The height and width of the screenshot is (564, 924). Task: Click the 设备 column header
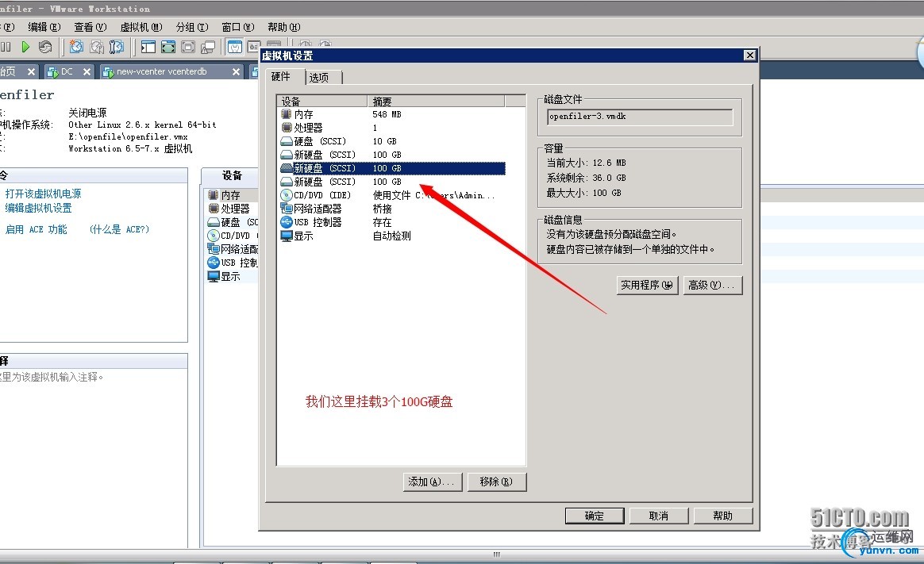(322, 102)
